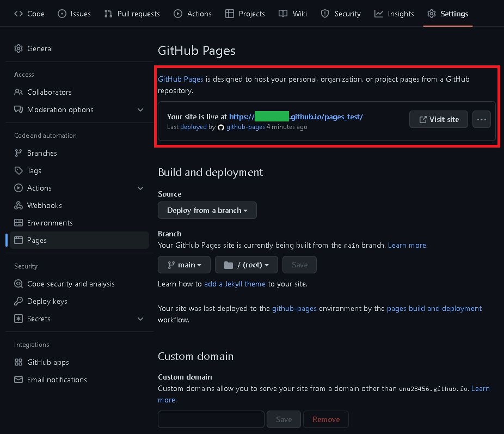Open the github-pages environment link
Image resolution: width=504 pixels, height=434 pixels.
[x=294, y=309]
